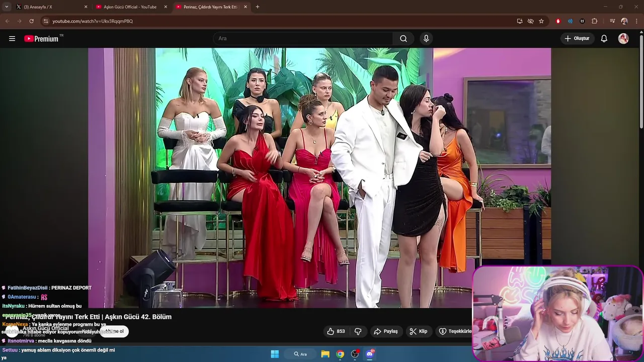Open the Windows Start menu
644x362 pixels.
(x=275, y=354)
